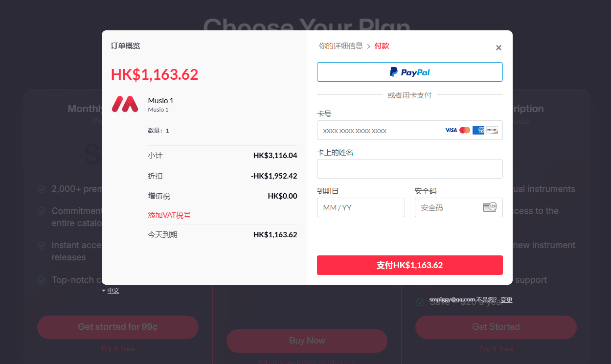This screenshot has height=364, width=611.
Task: Select the MM / YY expiry field
Action: click(x=361, y=207)
